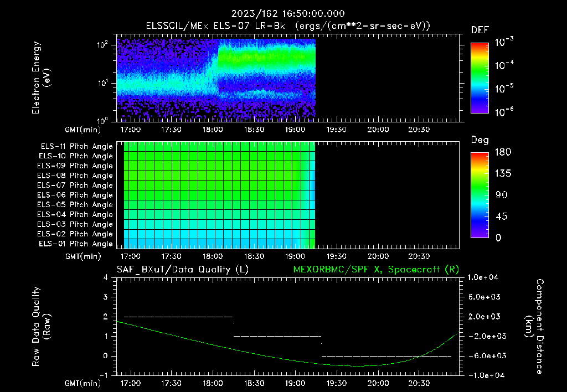Click the 19:30 time label under pitch angle panel

pyautogui.click(x=336, y=257)
